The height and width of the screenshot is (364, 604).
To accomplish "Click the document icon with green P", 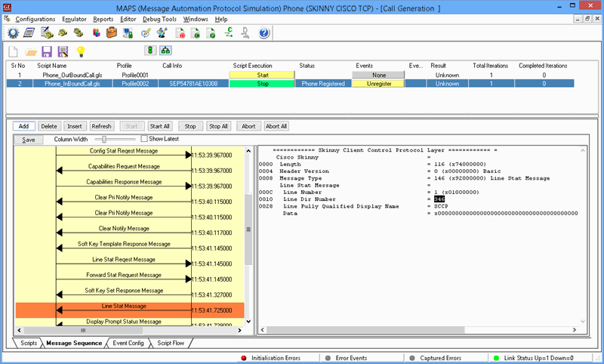I will tap(211, 33).
